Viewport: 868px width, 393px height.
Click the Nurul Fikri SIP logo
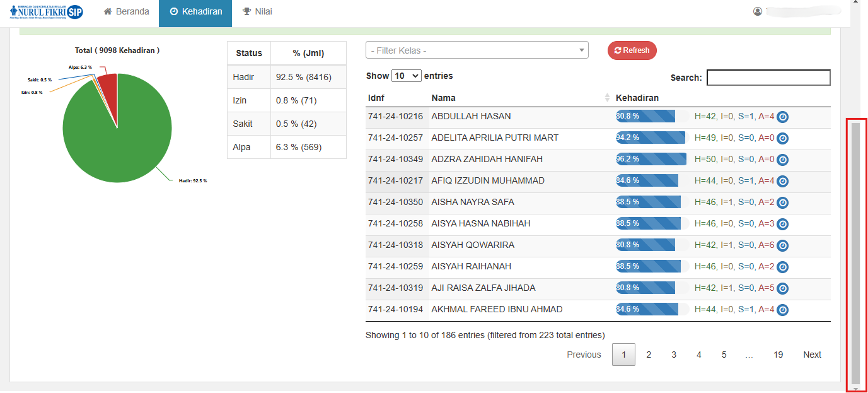tap(47, 12)
